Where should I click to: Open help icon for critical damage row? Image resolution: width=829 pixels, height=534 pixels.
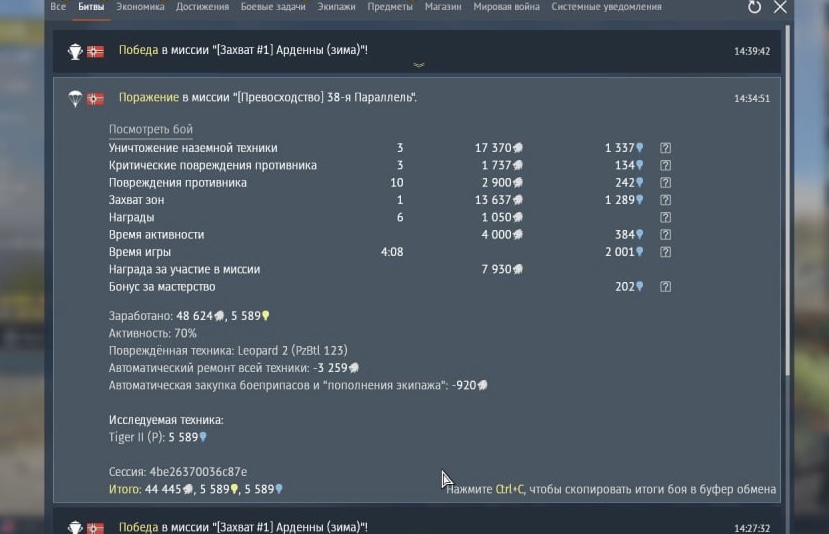[666, 165]
